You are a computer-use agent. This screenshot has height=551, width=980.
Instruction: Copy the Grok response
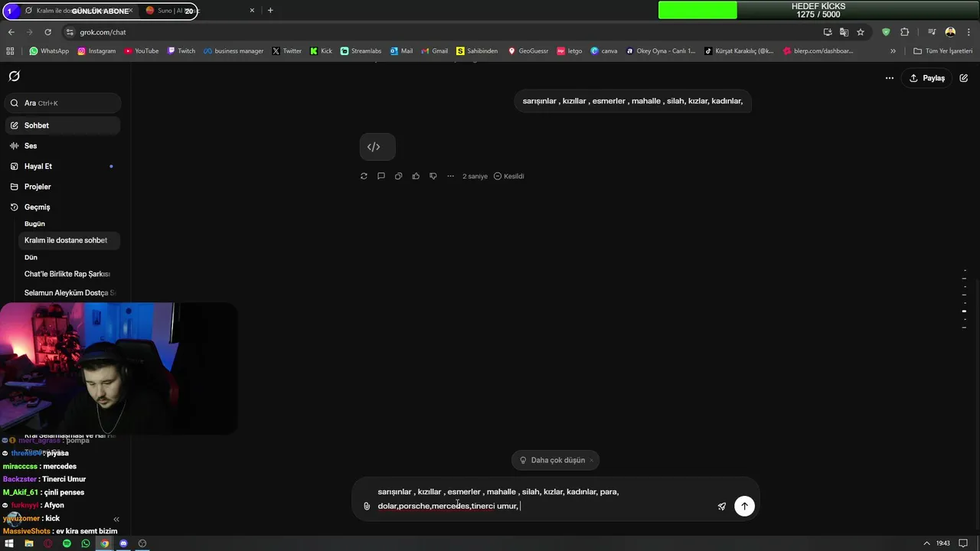coord(398,176)
